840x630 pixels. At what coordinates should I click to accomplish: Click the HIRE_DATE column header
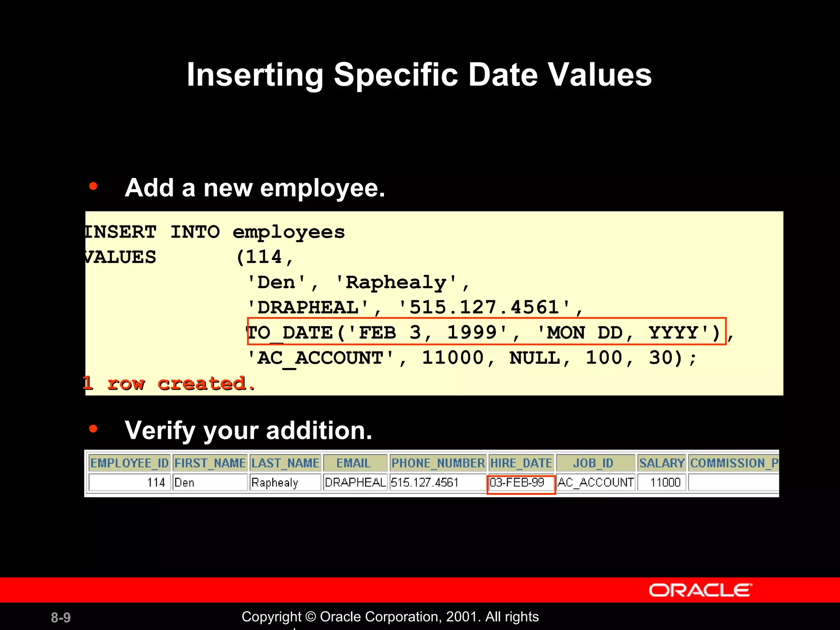tap(521, 463)
